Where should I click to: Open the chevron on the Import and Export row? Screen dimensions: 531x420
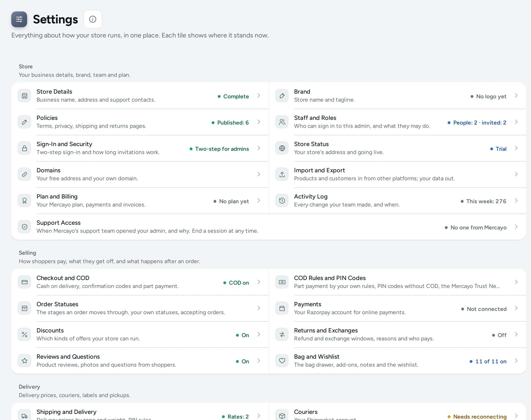516,174
